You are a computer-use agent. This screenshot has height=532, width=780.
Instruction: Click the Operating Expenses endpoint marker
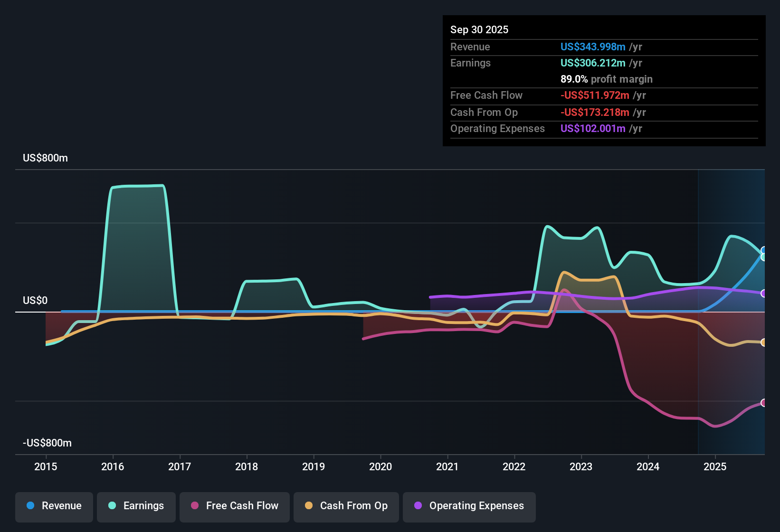click(x=764, y=294)
